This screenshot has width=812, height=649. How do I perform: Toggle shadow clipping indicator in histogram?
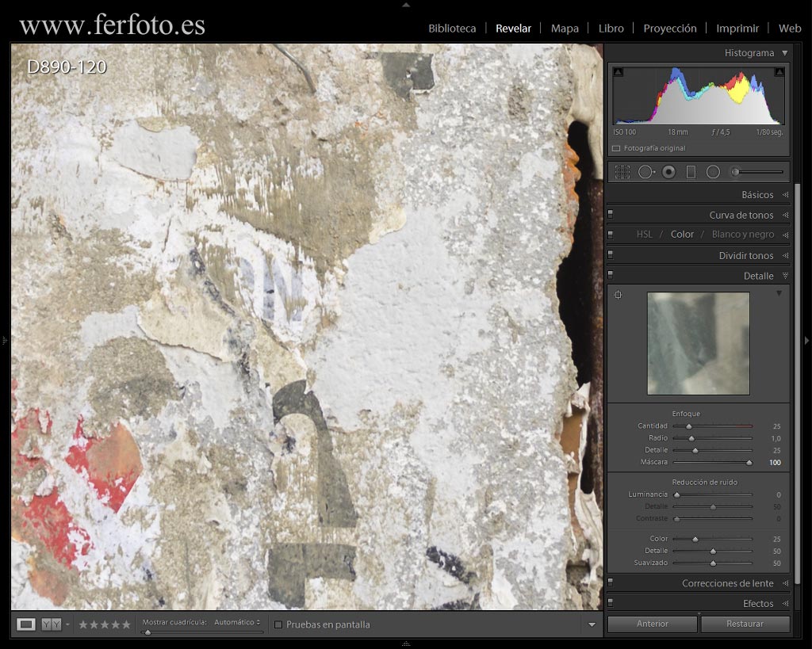coord(618,72)
